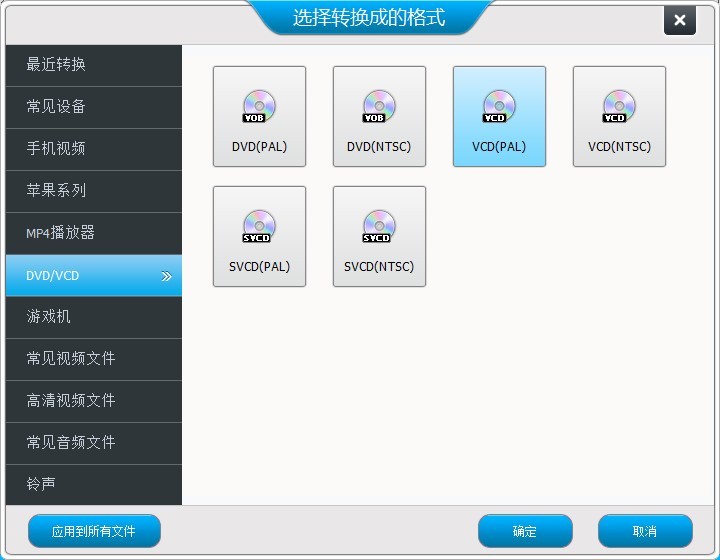Image resolution: width=720 pixels, height=560 pixels.
Task: Select the SVCD(NTSC) format tile
Action: point(379,236)
